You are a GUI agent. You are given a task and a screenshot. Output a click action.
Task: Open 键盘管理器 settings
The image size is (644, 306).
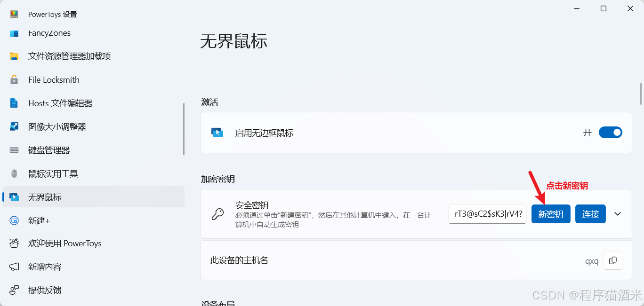[x=93, y=150]
